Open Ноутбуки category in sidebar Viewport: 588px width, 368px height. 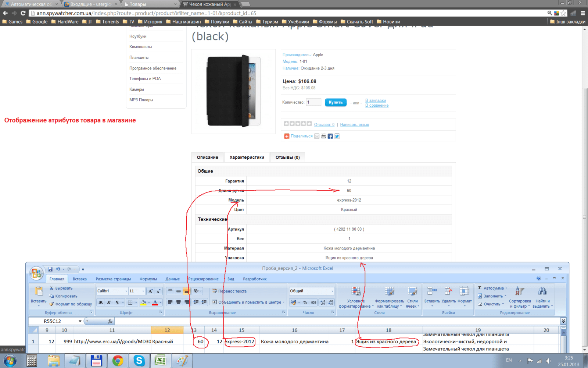point(138,36)
